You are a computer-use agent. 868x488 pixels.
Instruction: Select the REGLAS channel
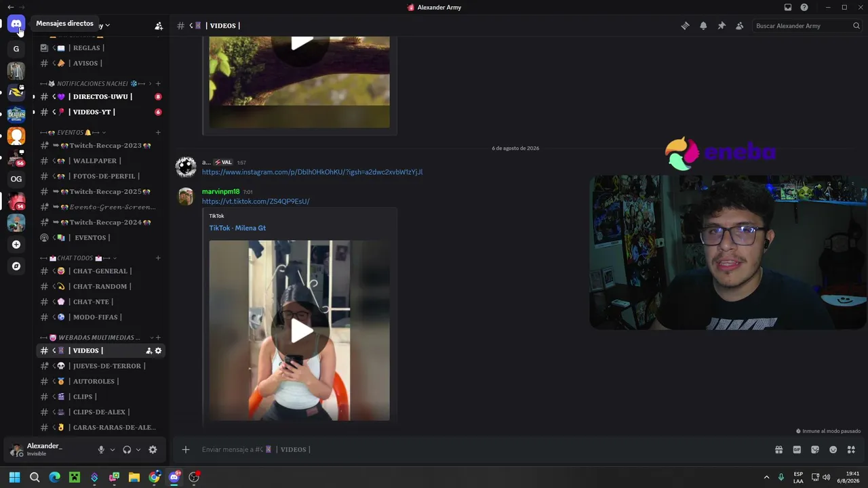coord(100,48)
